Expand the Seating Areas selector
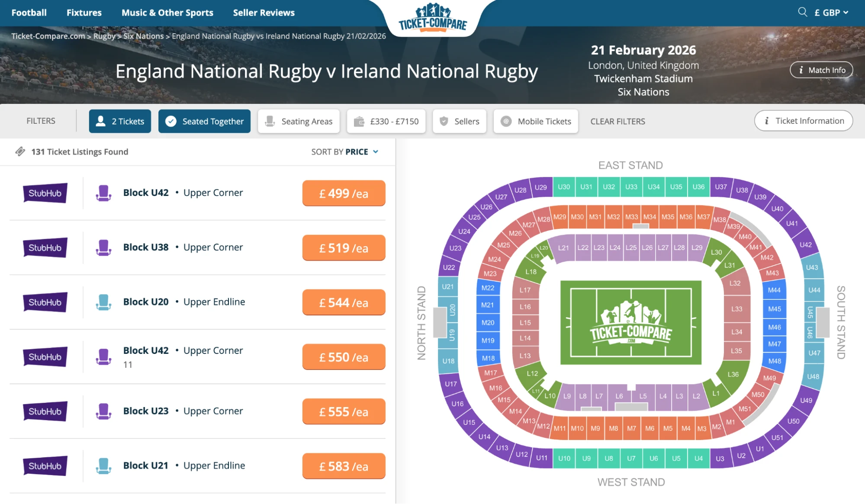The image size is (865, 504). pos(299,121)
